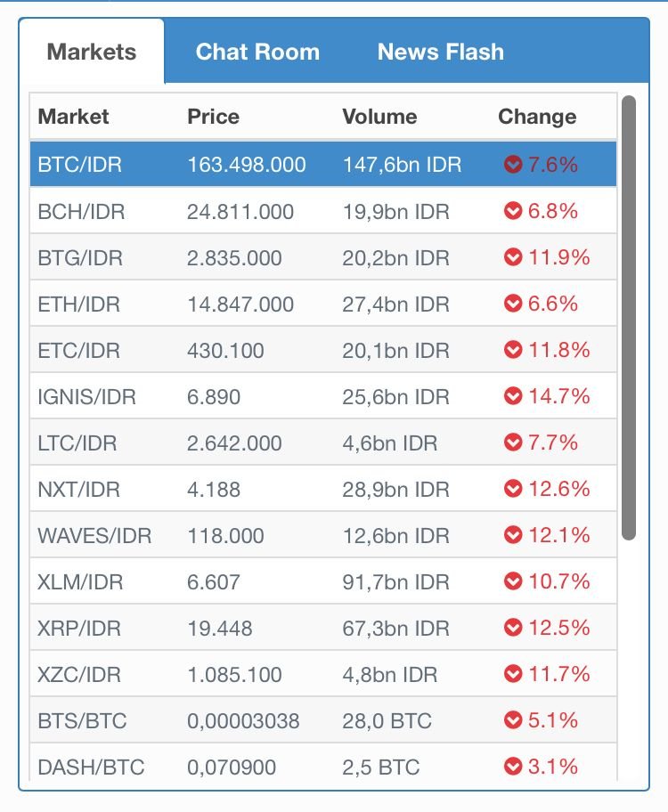Click the down-arrow icon beside XLM/IDR 10.7%
Image resolution: width=668 pixels, height=812 pixels.
[512, 581]
